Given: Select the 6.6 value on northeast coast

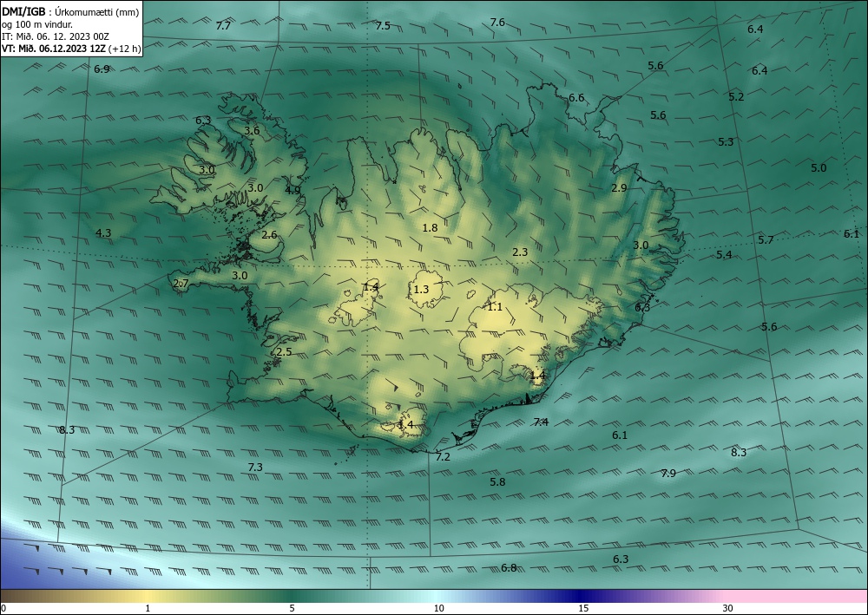Looking at the screenshot, I should [576, 97].
